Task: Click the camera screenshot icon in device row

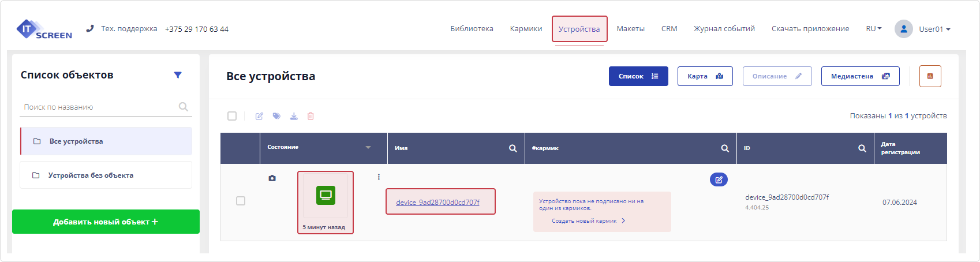Action: coord(272,178)
